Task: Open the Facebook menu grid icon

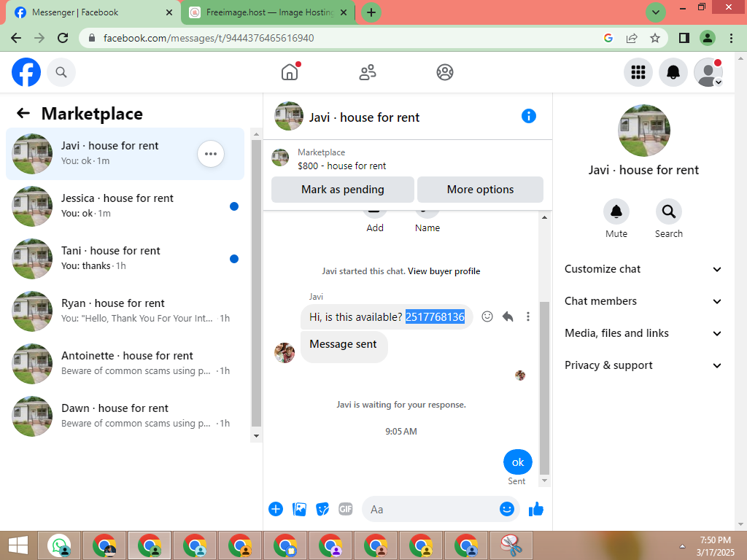Action: coord(638,72)
